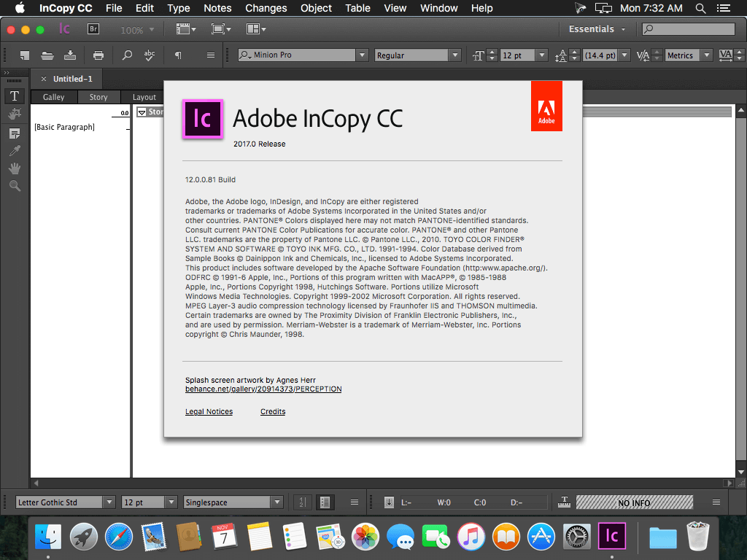Viewport: 747px width, 560px height.
Task: Click the horizontal scrollbar left arrow
Action: [36, 483]
